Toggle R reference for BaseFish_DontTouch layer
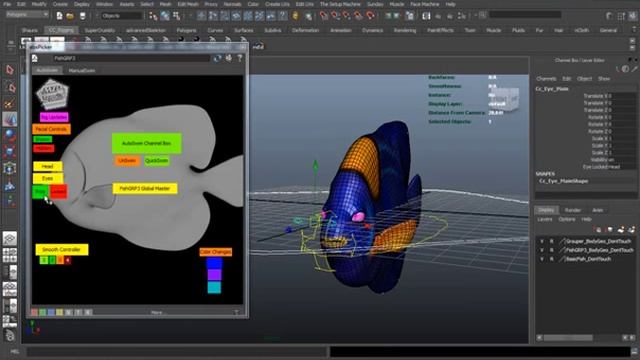Viewport: 640px width, 360px height. (x=551, y=259)
